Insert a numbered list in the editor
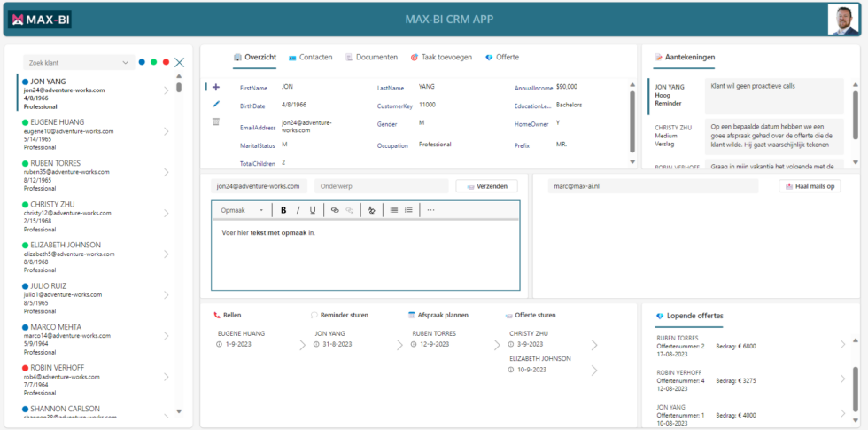868x430 pixels. 408,210
